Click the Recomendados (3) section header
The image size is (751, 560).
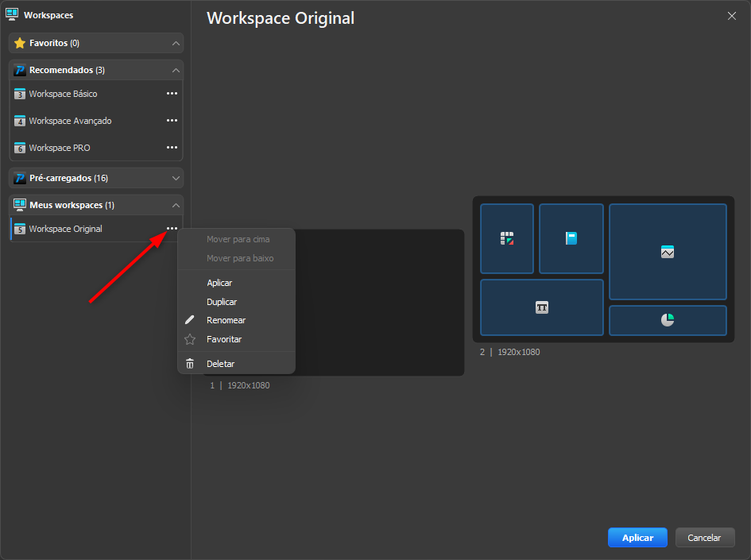coord(96,71)
